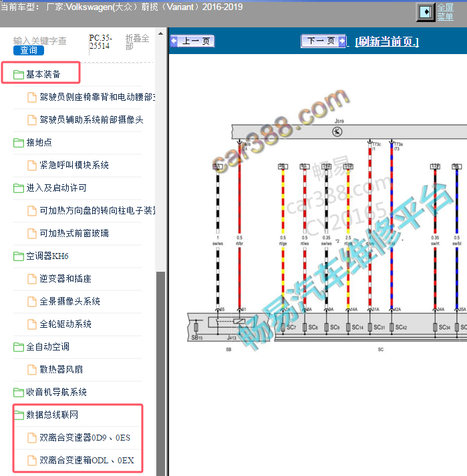
Task: Click the 全屏菜单 fullscreen menu link
Action: [x=445, y=12]
